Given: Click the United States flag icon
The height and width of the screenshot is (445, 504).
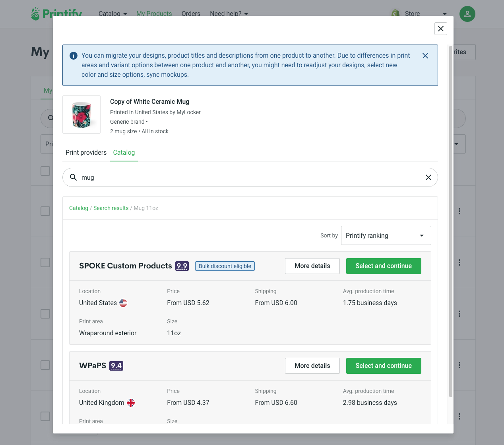Looking at the screenshot, I should [123, 303].
